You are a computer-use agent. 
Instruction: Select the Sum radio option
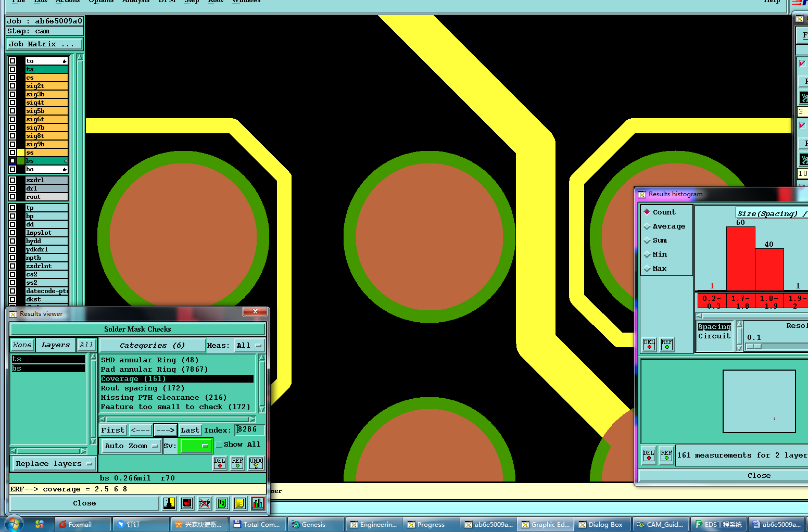647,240
